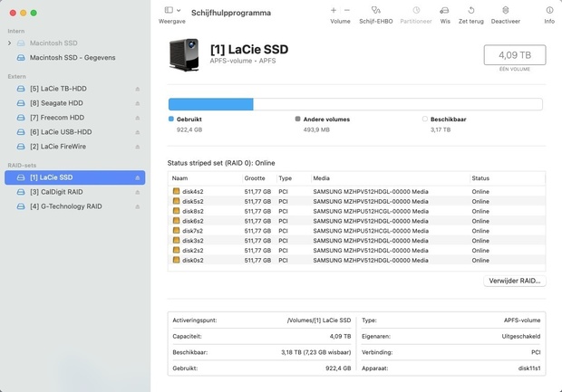Click the Uitgeschakeld owners value
This screenshot has width=562, height=392.
pos(521,337)
